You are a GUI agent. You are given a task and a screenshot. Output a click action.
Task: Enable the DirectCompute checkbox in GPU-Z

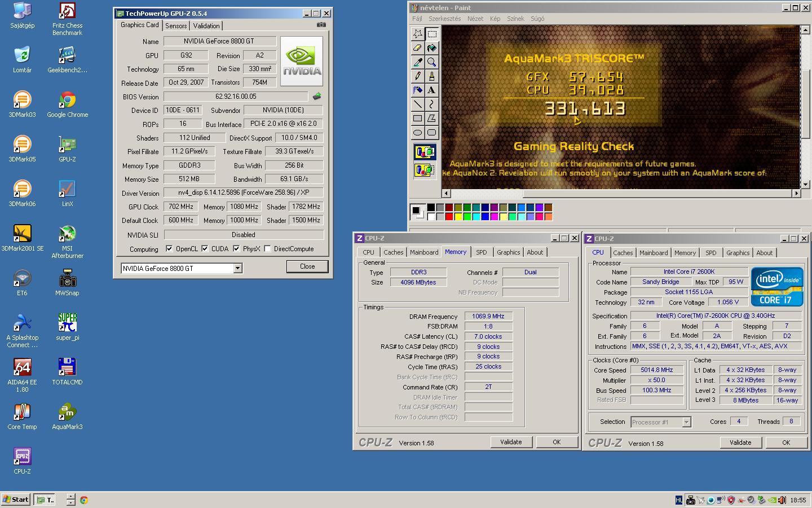267,248
